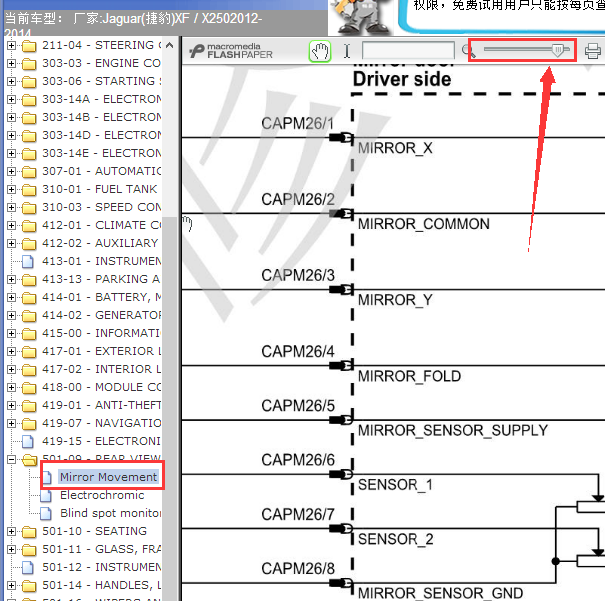Select the 414-01 BATTERY tree item
605x601 pixels.
click(x=101, y=297)
